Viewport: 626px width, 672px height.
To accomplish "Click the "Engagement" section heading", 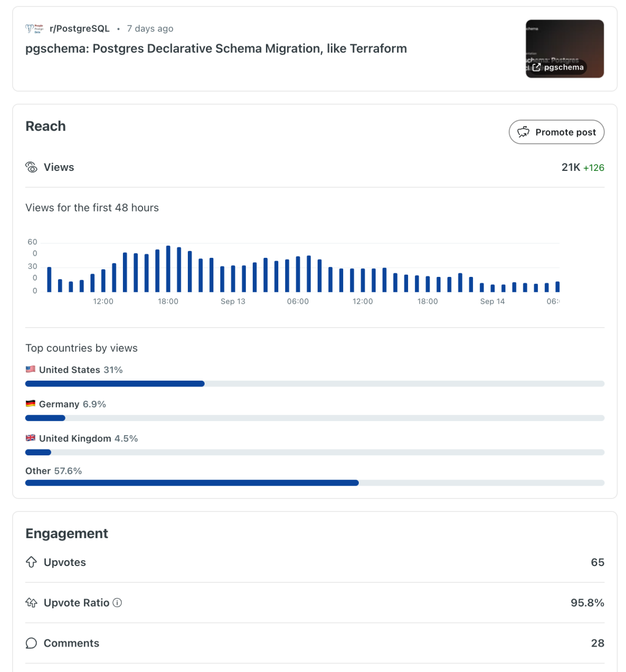I will (x=67, y=533).
